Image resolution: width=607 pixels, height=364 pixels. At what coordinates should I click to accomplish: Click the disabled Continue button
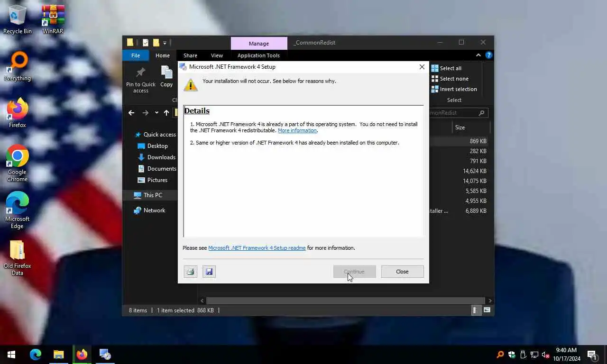pos(354,272)
